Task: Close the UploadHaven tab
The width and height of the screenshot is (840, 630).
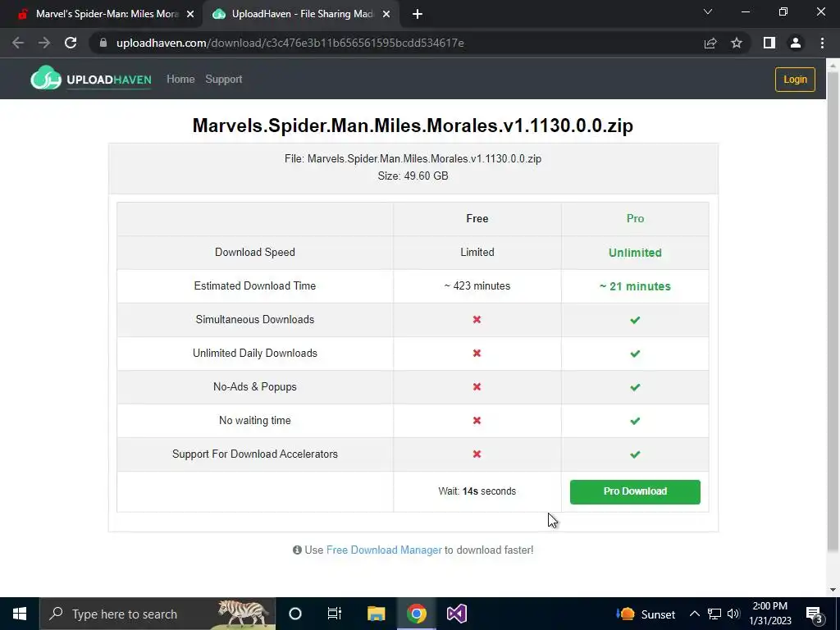Action: click(386, 15)
